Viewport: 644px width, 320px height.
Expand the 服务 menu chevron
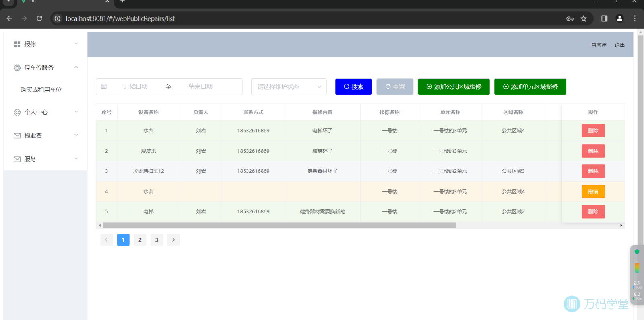point(76,158)
